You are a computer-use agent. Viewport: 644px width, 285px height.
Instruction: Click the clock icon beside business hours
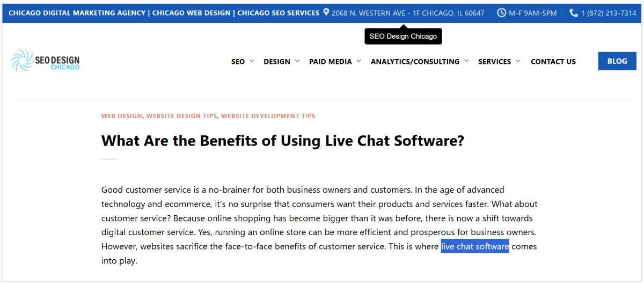point(501,12)
